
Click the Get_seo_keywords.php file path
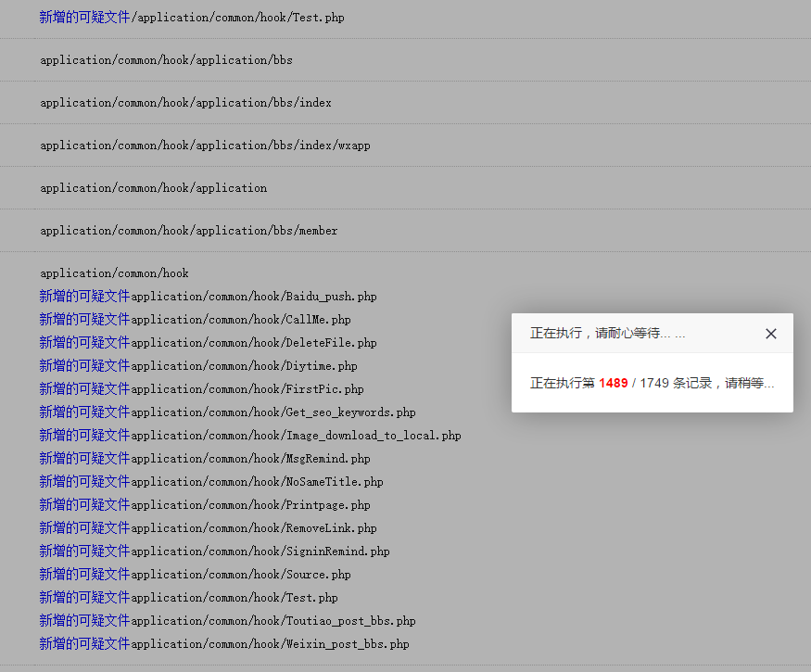(x=272, y=412)
